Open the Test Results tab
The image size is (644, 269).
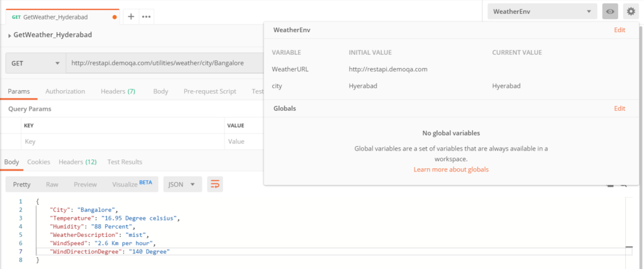tap(125, 162)
